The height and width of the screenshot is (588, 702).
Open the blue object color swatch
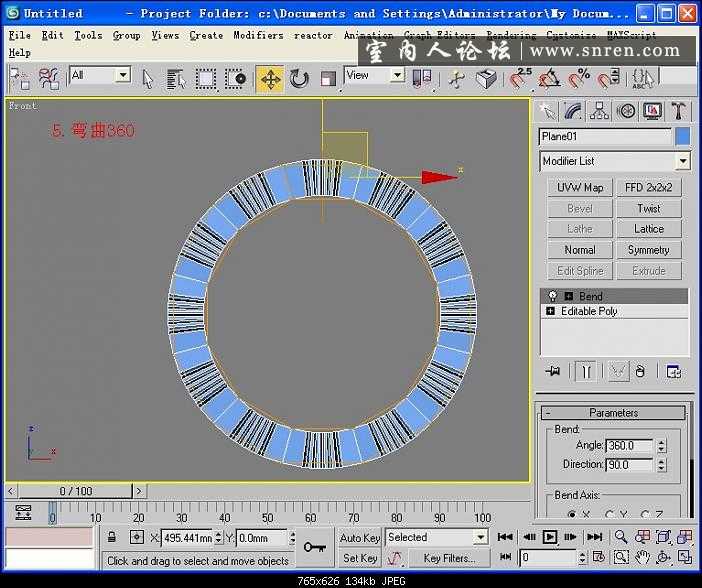click(682, 137)
